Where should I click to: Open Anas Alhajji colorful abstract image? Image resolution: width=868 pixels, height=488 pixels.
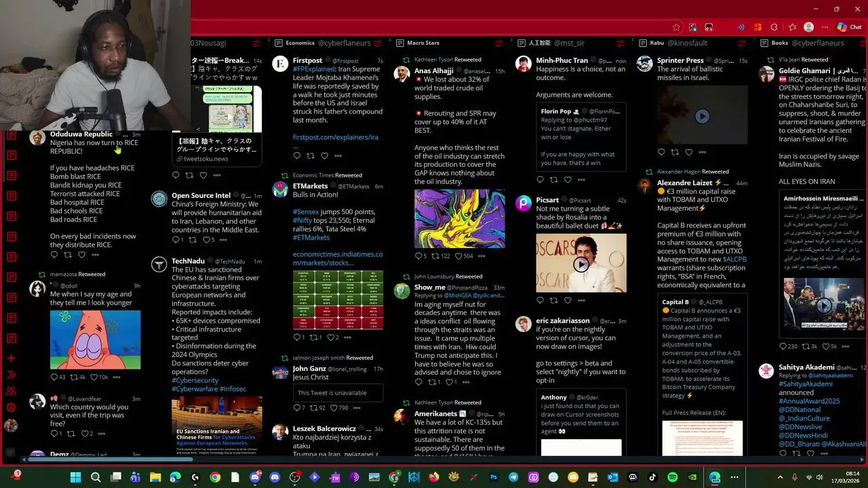[x=460, y=218]
